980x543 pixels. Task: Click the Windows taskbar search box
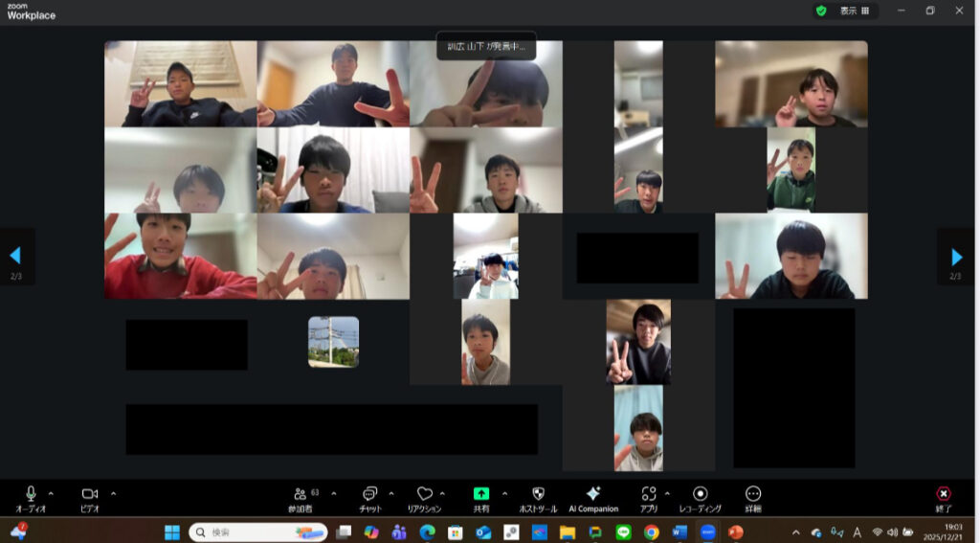coord(258,532)
